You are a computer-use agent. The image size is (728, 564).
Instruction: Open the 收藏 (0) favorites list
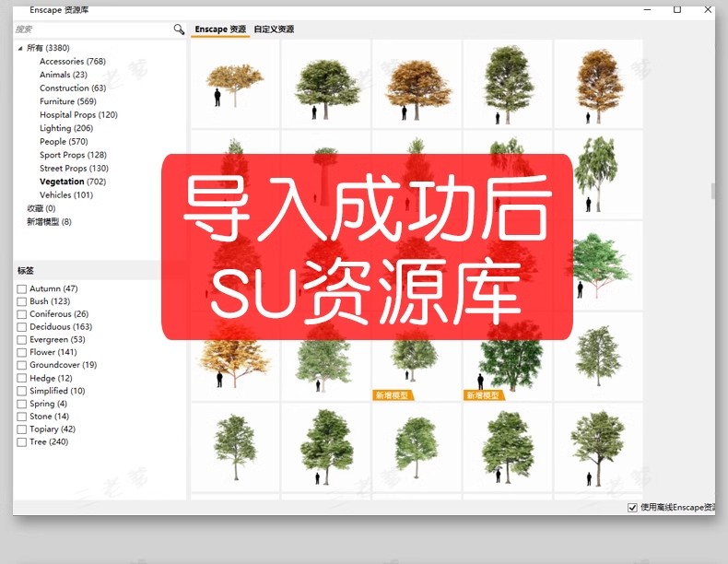41,208
